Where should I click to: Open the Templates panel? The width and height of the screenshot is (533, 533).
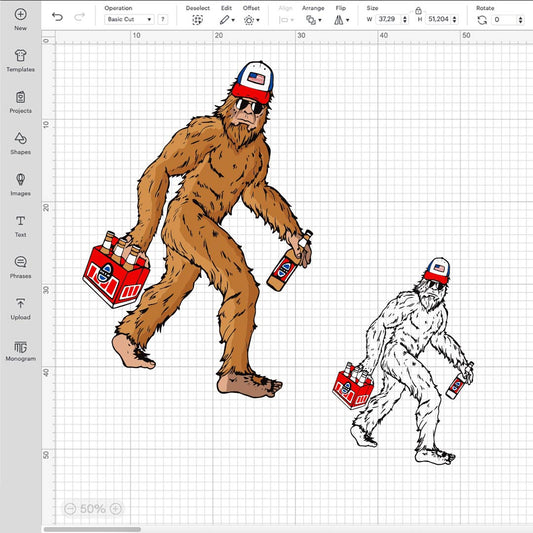click(x=20, y=61)
